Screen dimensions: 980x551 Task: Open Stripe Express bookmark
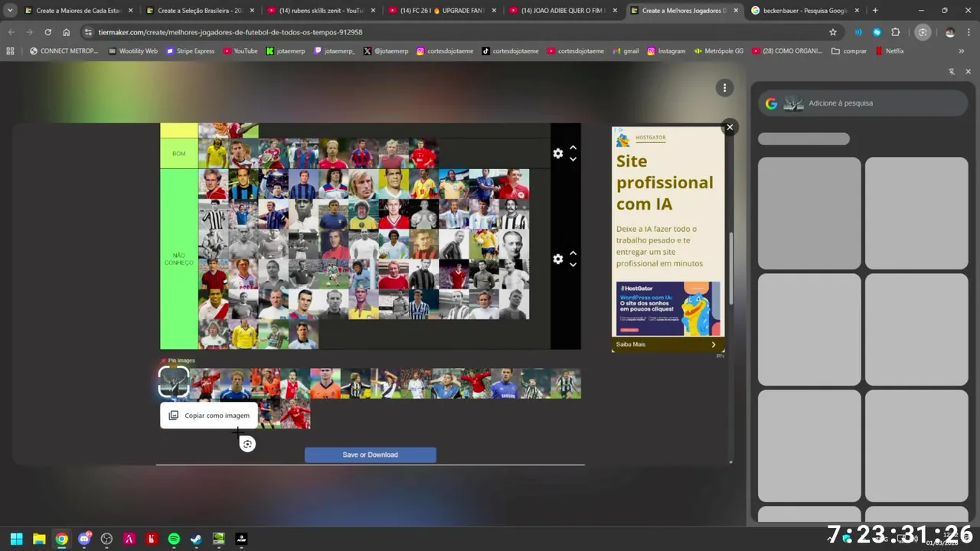tap(191, 51)
